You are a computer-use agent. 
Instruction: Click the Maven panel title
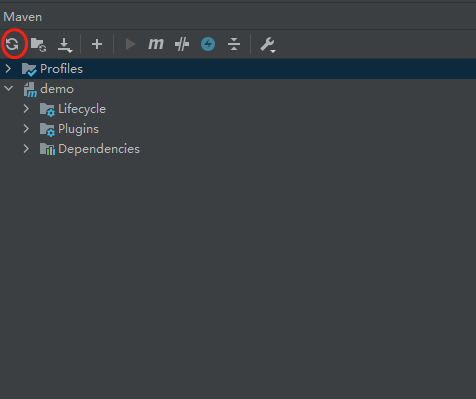(23, 17)
